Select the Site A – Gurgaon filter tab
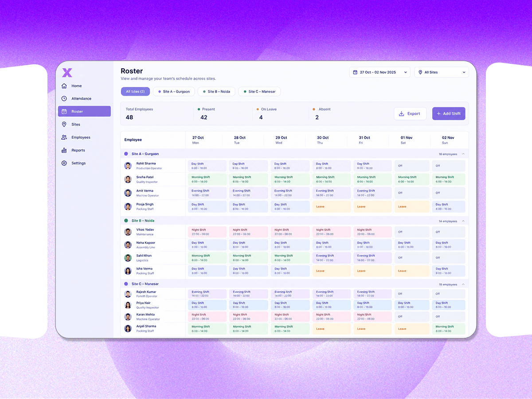Image resolution: width=532 pixels, height=399 pixels. click(174, 92)
